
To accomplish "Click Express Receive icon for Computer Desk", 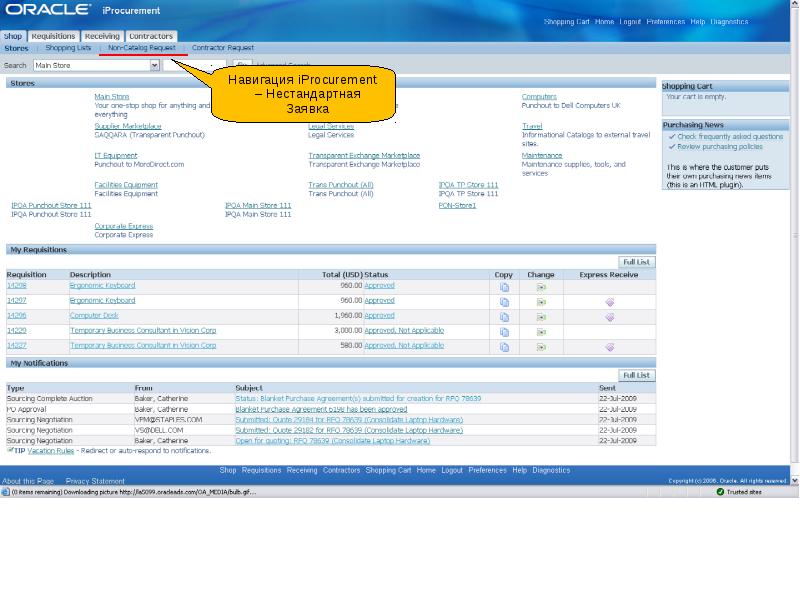I will click(609, 317).
